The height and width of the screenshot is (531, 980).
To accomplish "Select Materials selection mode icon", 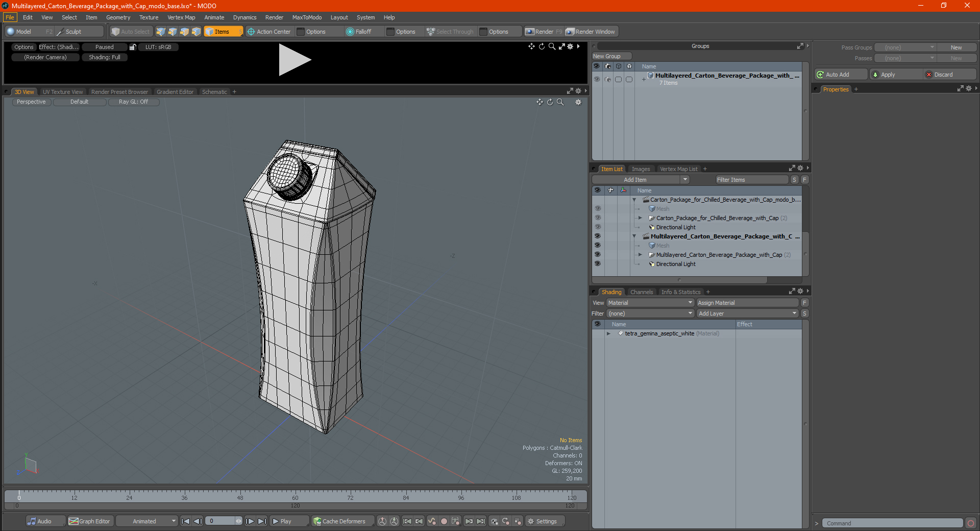I will coord(196,32).
